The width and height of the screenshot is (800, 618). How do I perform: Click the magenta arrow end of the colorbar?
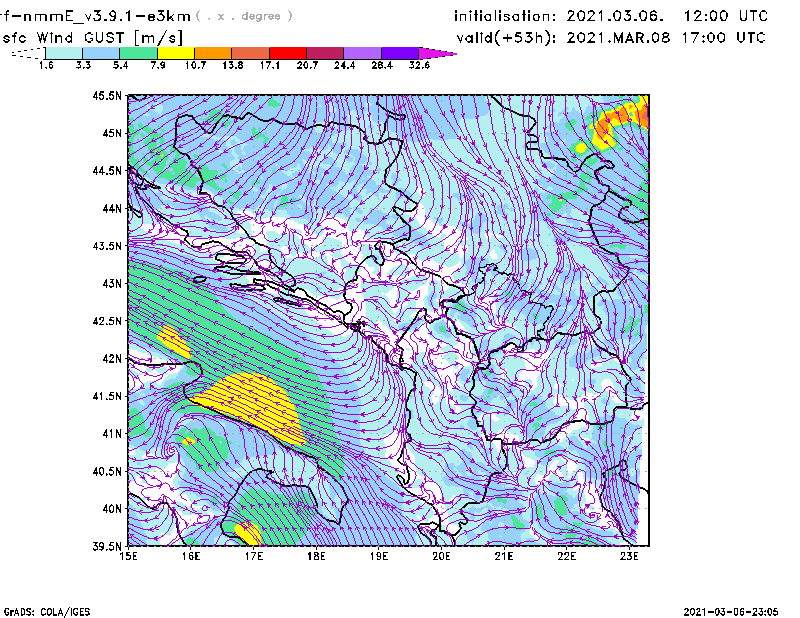click(x=437, y=53)
